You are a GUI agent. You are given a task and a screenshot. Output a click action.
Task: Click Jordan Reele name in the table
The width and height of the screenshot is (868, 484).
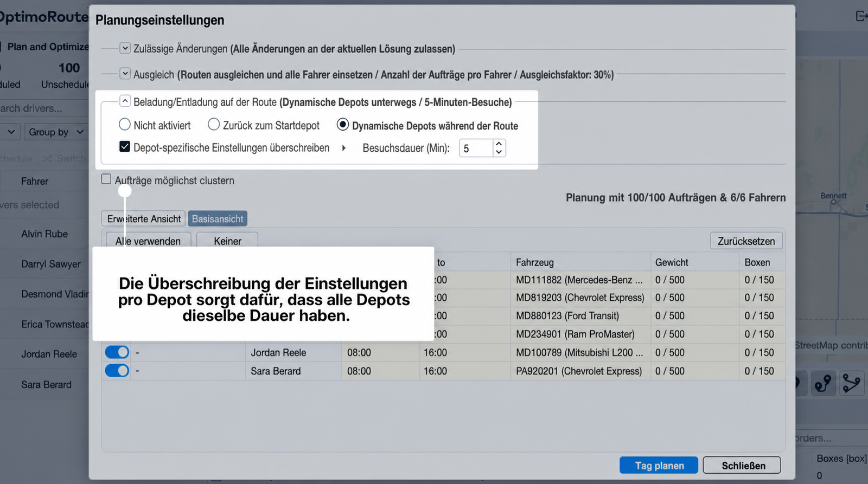pyautogui.click(x=278, y=352)
